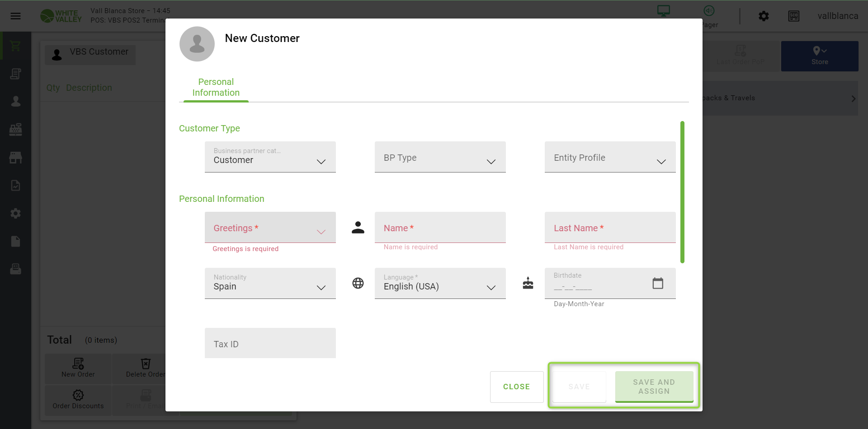Click the VBS Customer button

pyautogui.click(x=90, y=54)
